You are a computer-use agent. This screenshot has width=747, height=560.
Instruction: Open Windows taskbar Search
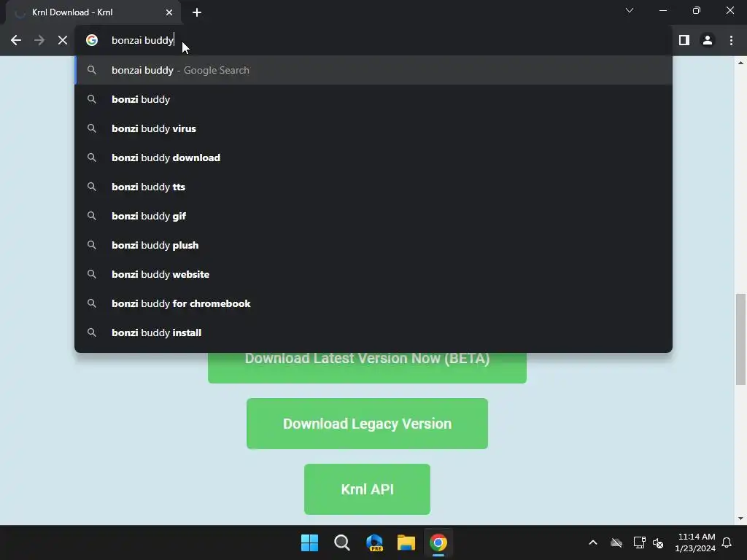coord(341,542)
